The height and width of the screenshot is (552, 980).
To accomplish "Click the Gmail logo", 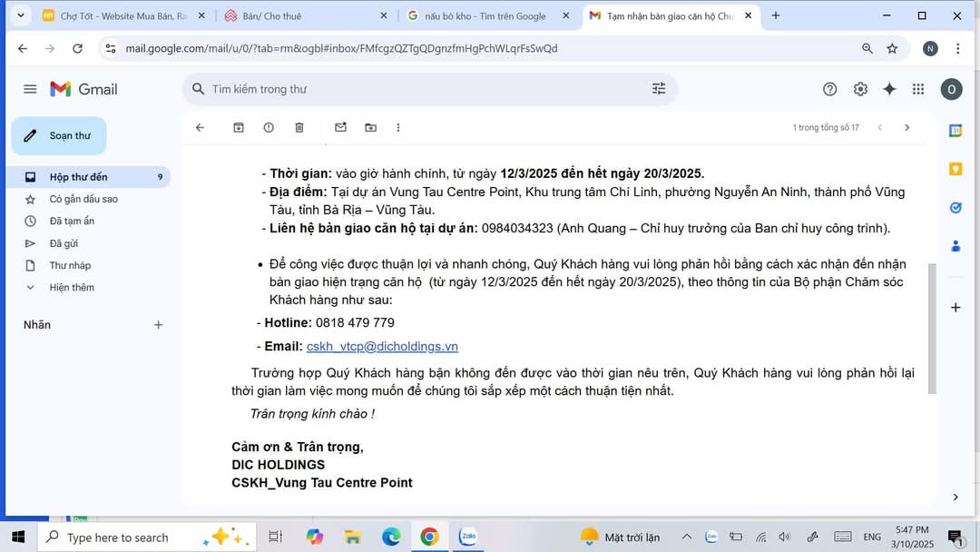I will 83,89.
